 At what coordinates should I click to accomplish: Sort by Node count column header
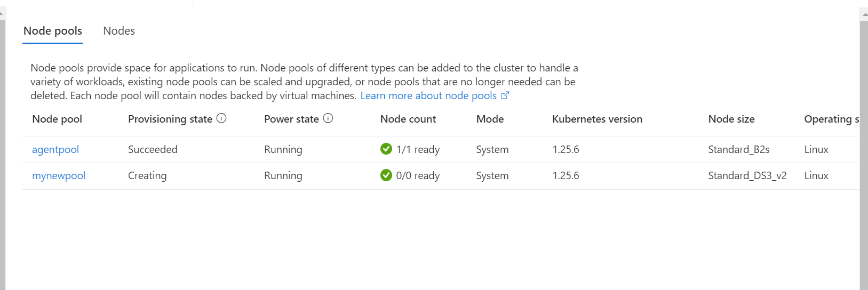pyautogui.click(x=408, y=119)
